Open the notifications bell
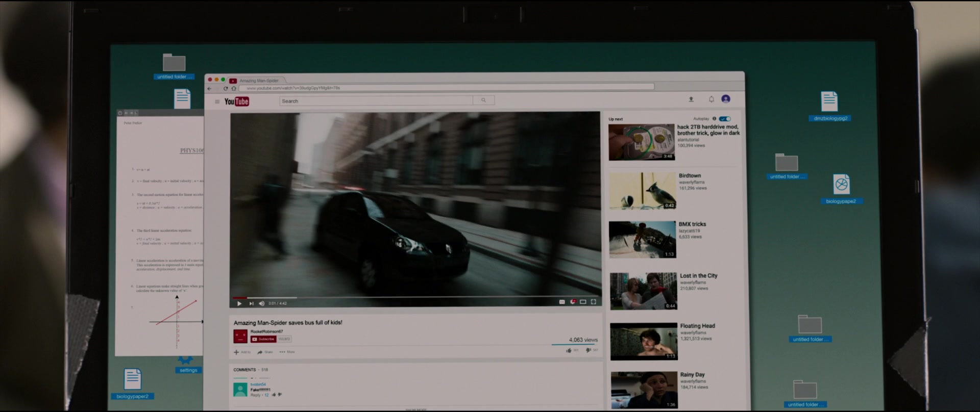 [711, 99]
